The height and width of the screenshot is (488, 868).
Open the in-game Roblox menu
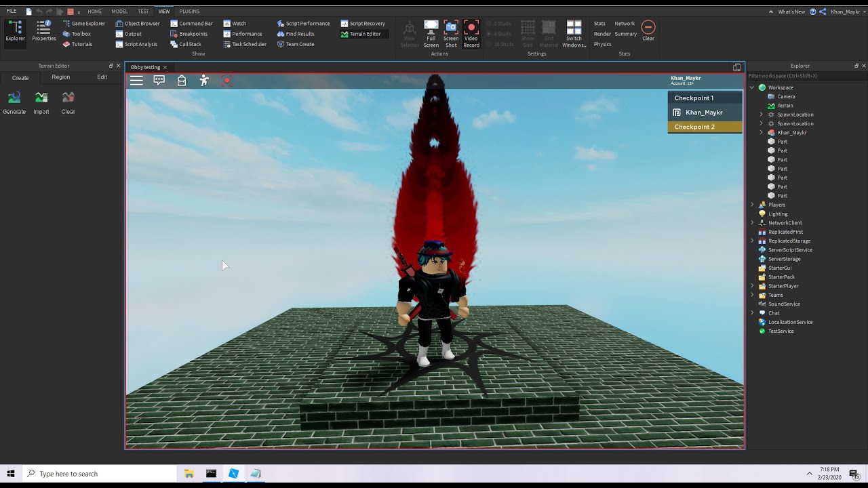[x=136, y=81]
